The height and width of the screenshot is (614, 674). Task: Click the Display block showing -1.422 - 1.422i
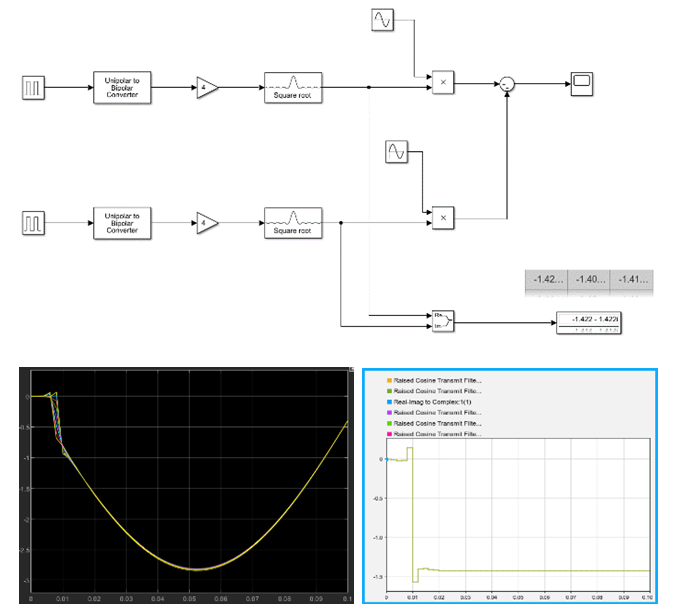coord(594,320)
